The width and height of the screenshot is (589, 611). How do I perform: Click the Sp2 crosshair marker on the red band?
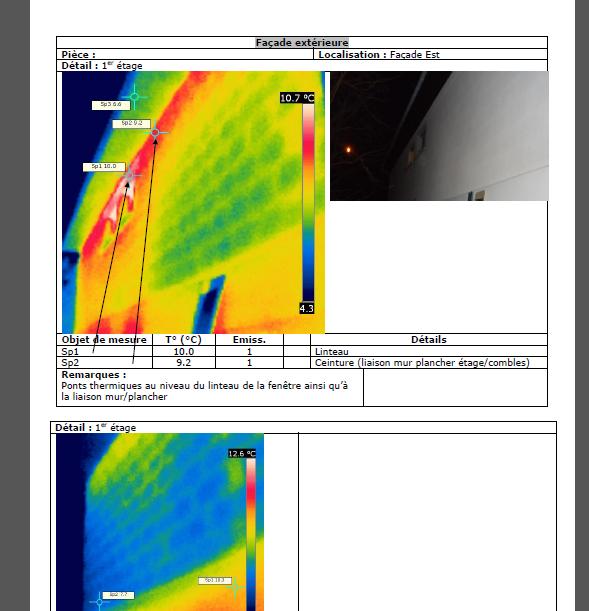pos(155,133)
